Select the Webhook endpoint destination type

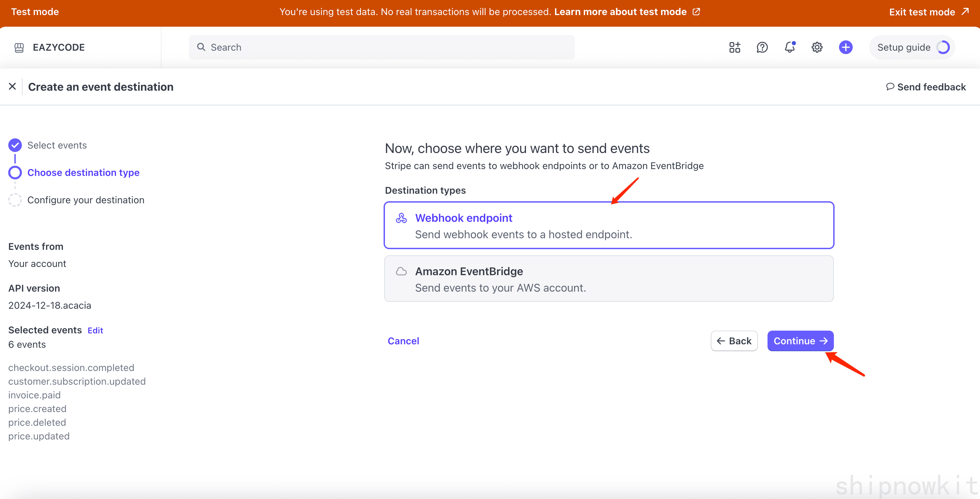[x=609, y=225]
